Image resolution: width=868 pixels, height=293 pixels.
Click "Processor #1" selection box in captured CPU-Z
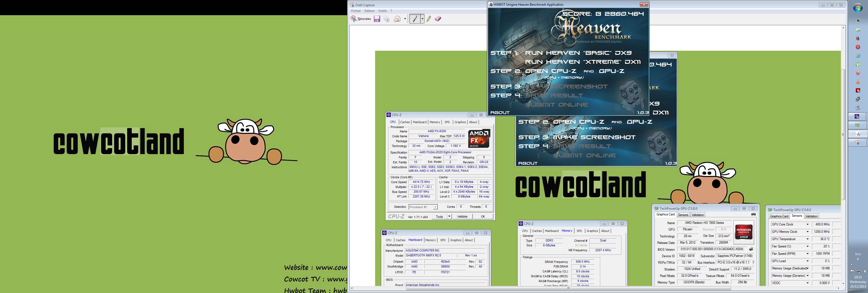coord(423,207)
